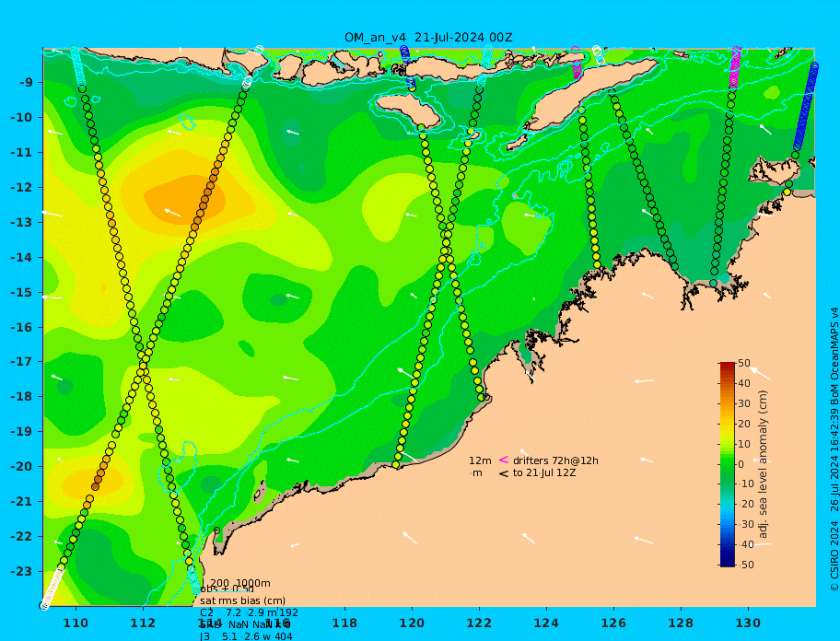Click the colorbar tick label '40' in the red range
This screenshot has width=840, height=641.
744,383
